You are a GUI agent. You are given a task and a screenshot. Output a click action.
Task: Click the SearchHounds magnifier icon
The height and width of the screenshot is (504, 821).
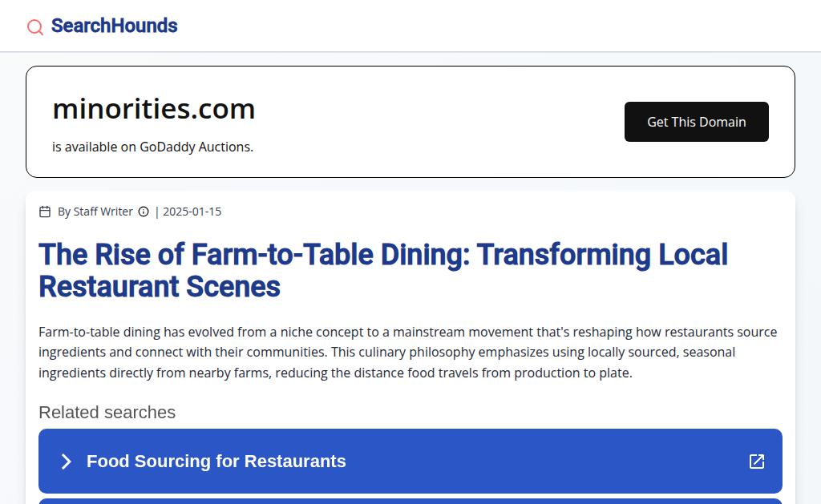click(x=35, y=27)
